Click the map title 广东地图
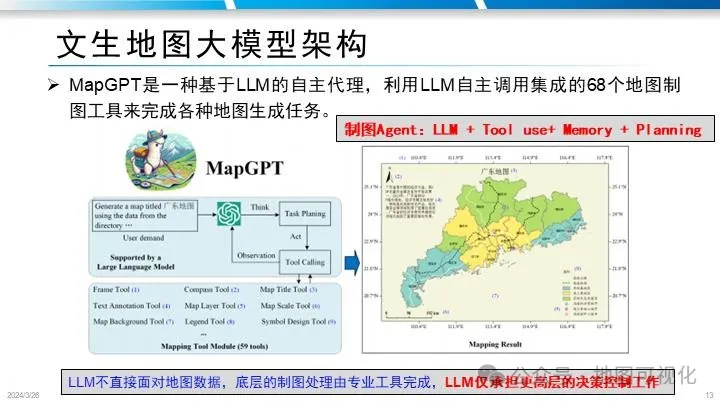 (495, 171)
